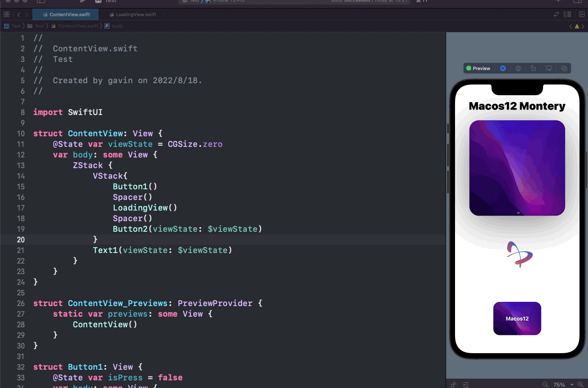Jump to the next issue
The image size is (588, 388).
(583, 26)
